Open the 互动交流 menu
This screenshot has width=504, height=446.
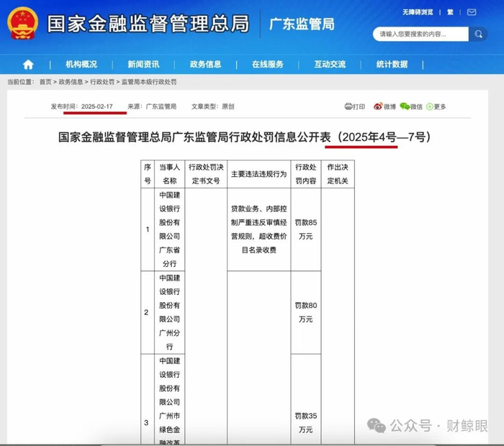pos(330,65)
